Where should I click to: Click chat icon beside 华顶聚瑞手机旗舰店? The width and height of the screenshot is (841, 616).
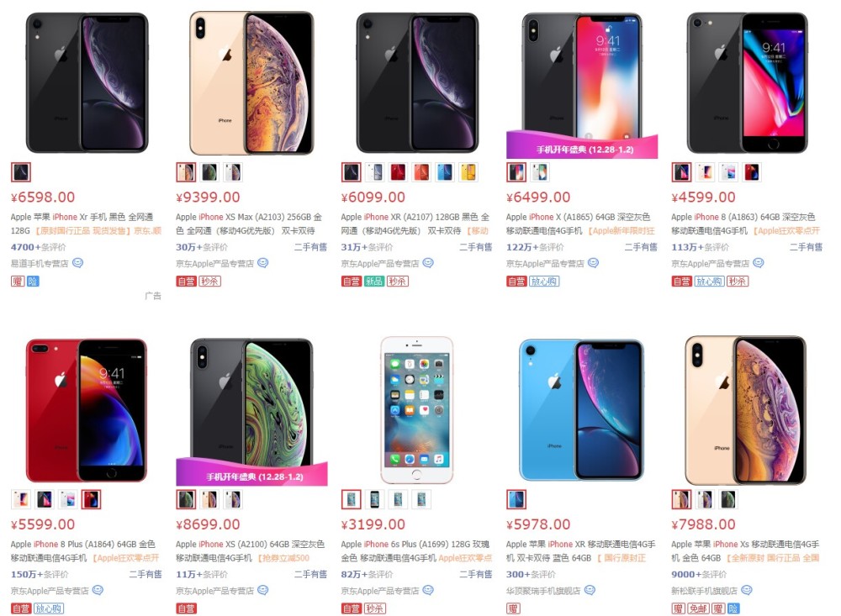(590, 590)
